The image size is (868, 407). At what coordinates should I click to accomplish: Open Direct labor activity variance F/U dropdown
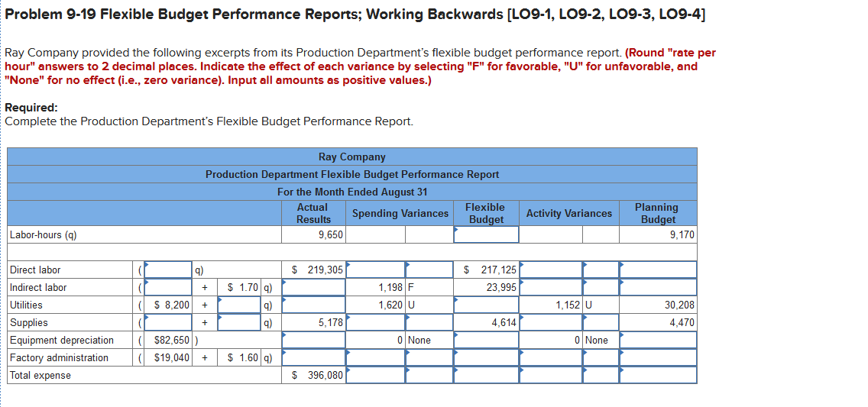pyautogui.click(x=601, y=270)
